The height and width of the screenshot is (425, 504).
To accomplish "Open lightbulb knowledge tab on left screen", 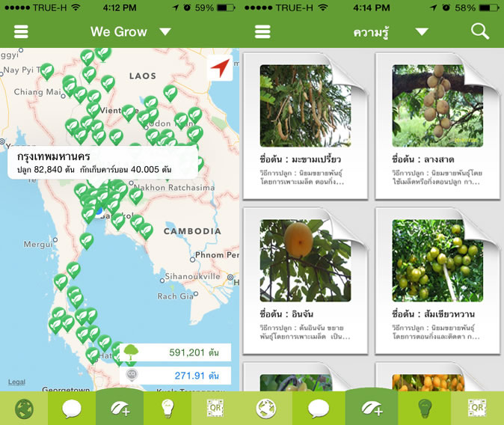I will point(168,409).
